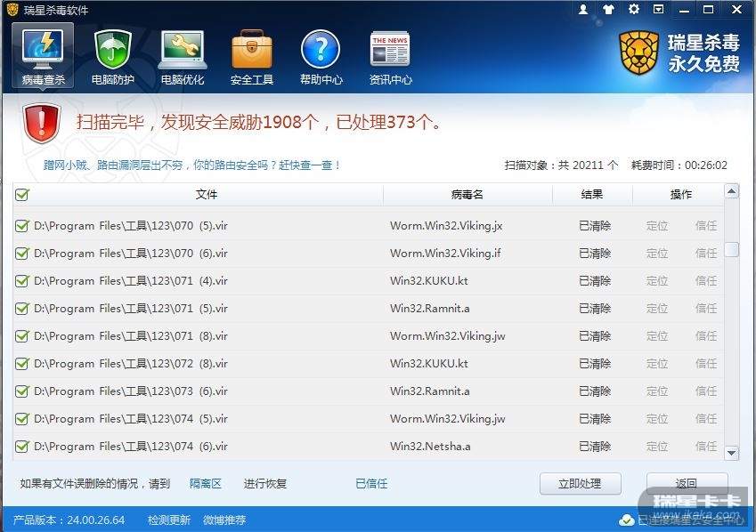Click the 微博推荐 link
The height and width of the screenshot is (532, 756).
coord(224,520)
